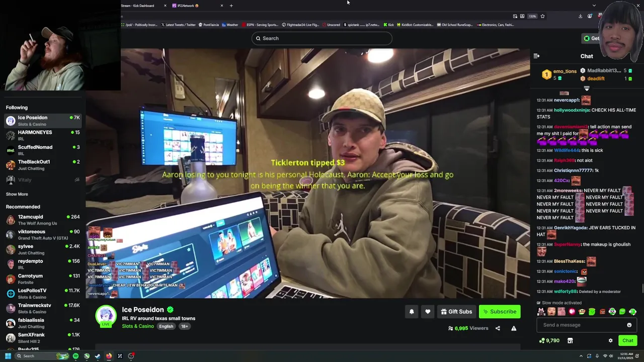Click the English language tag
644x362 pixels.
tap(166, 326)
